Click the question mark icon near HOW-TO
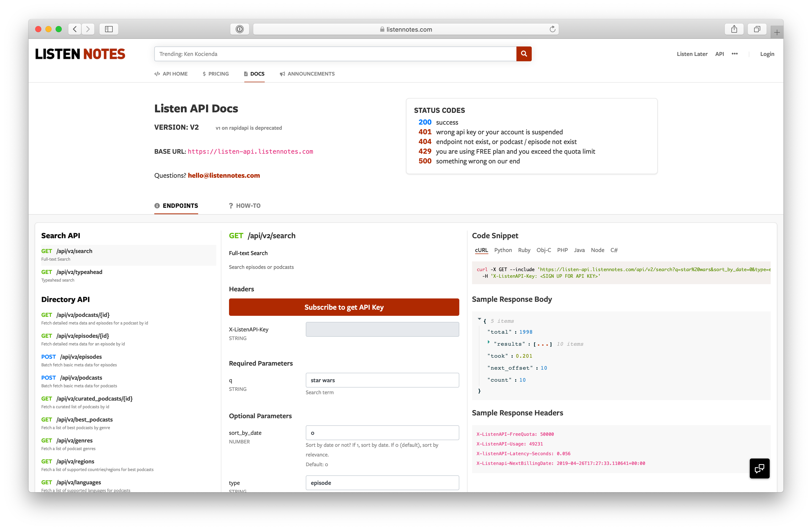The image size is (812, 530). coord(231,205)
